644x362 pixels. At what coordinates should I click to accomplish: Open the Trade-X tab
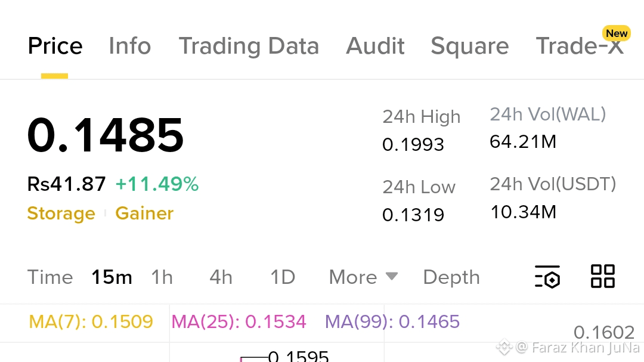coord(580,46)
